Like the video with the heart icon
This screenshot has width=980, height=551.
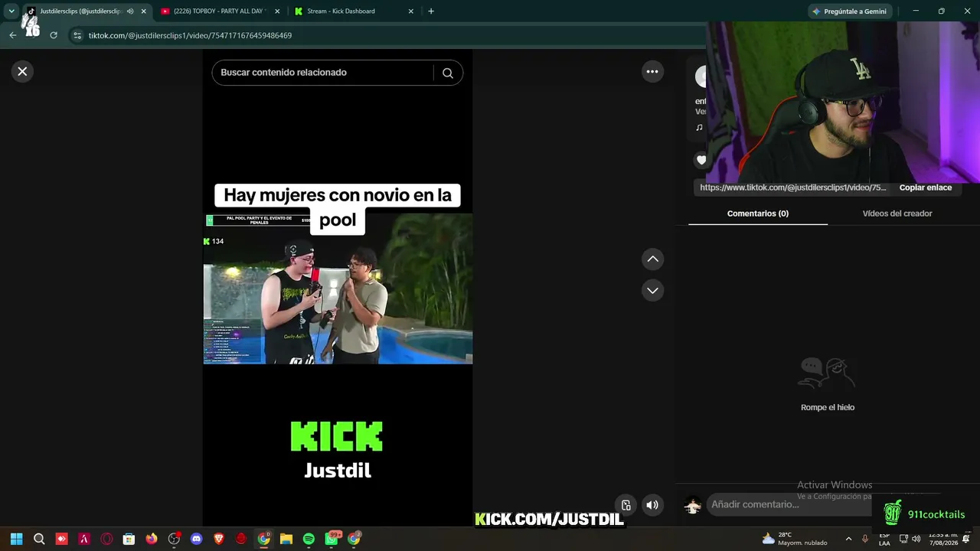click(701, 160)
